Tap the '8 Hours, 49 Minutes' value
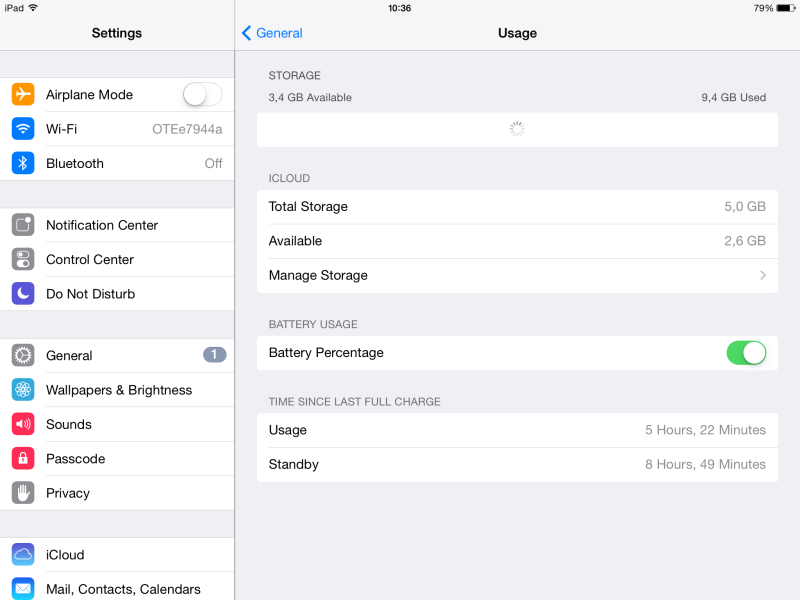 [x=705, y=464]
